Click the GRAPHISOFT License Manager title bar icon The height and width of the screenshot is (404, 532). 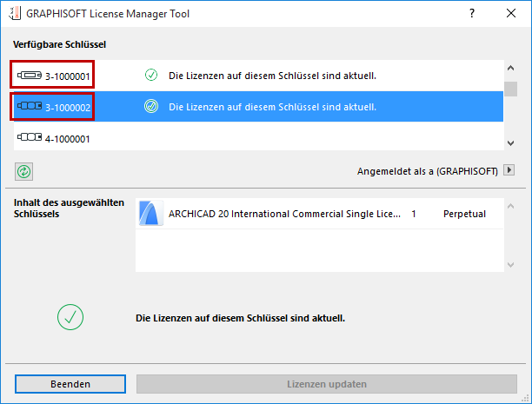pos(15,14)
